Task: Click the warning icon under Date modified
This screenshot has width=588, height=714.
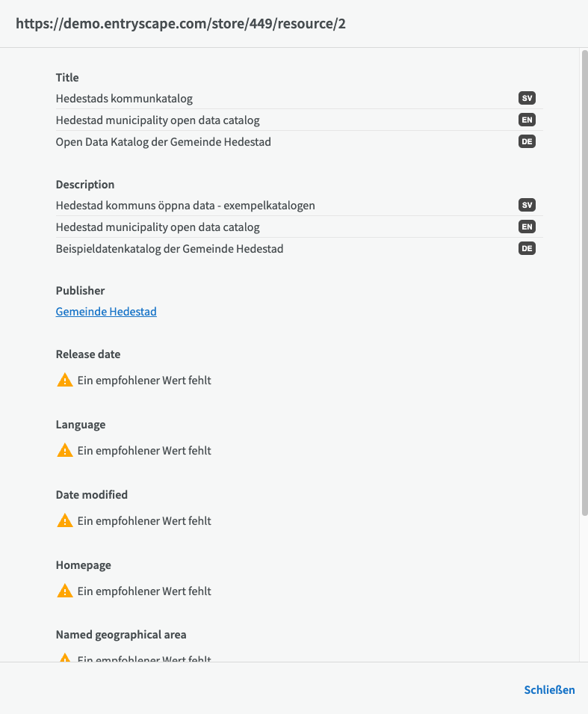Action: point(65,520)
